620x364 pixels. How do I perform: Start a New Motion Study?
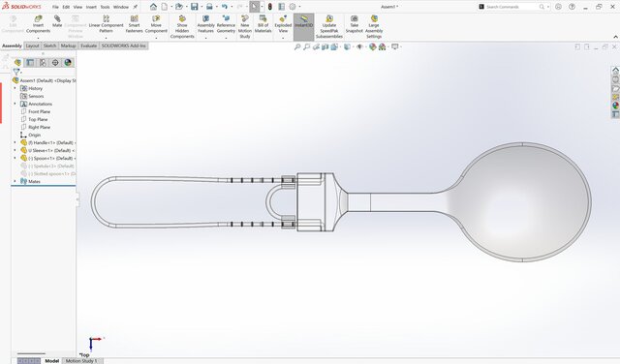(245, 27)
